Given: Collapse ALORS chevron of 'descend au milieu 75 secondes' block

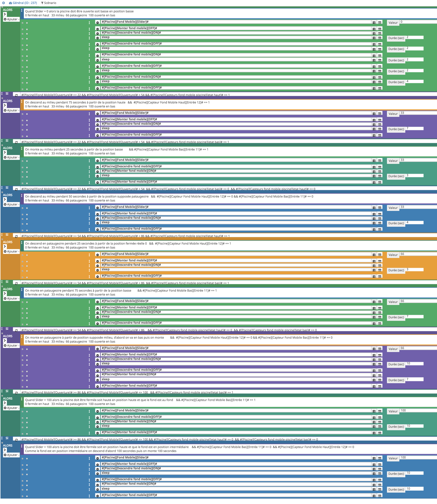Looking at the screenshot, I should 5,105.
